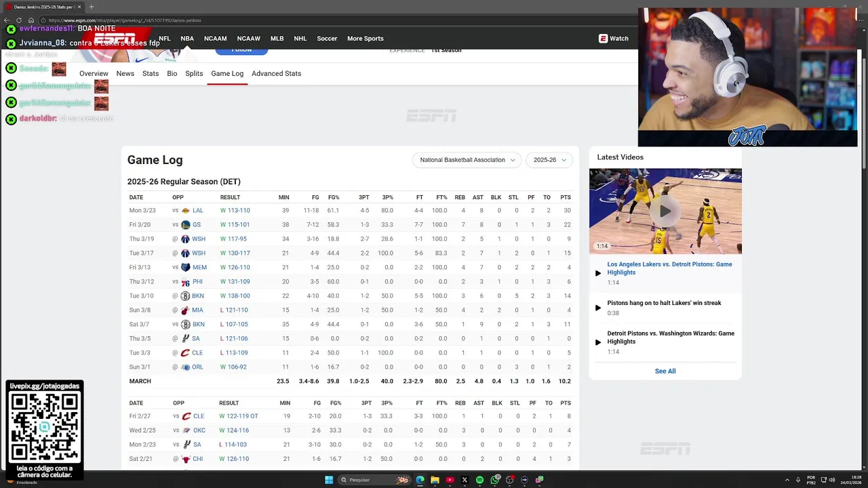Open the National Basketball Association league dropdown
This screenshot has height=488, width=868.
coord(467,160)
